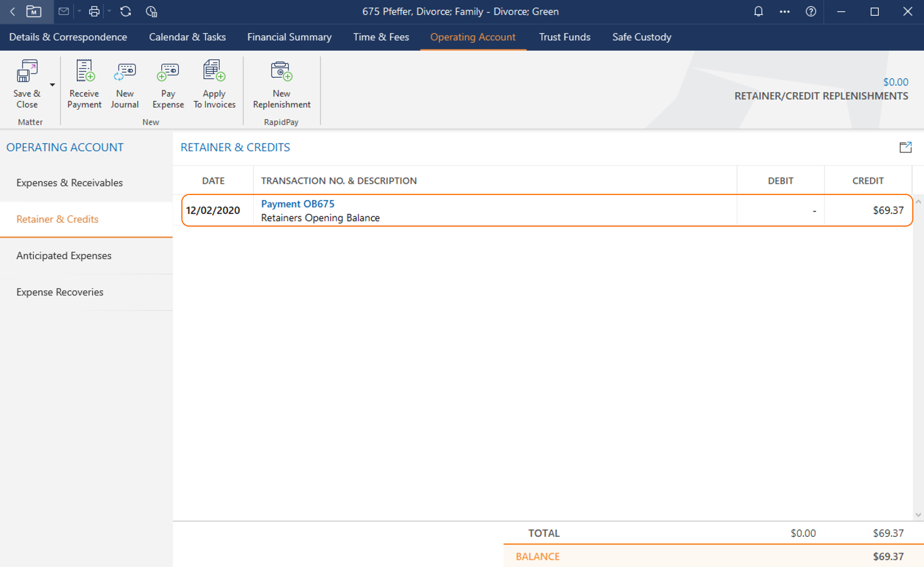The width and height of the screenshot is (924, 567).
Task: Open the Time & Fees tab
Action: (381, 37)
